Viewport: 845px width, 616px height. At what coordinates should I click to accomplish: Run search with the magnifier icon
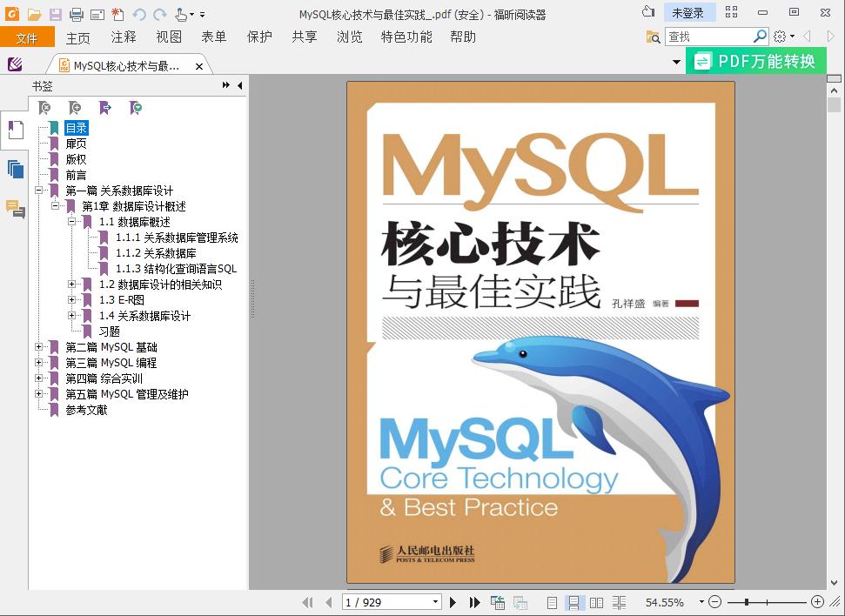[x=760, y=37]
